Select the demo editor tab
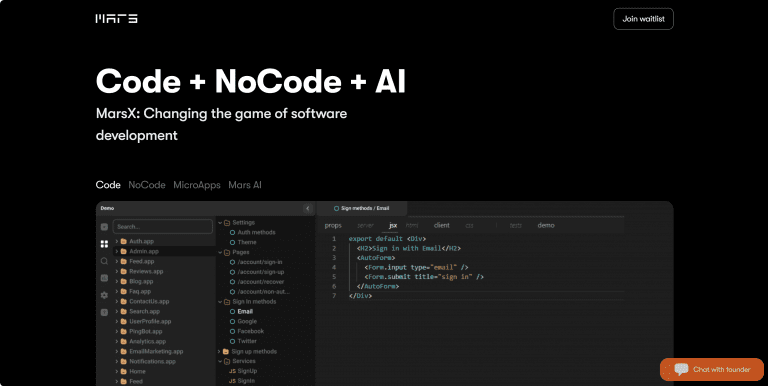Viewport: 768px width, 386px height. point(546,225)
